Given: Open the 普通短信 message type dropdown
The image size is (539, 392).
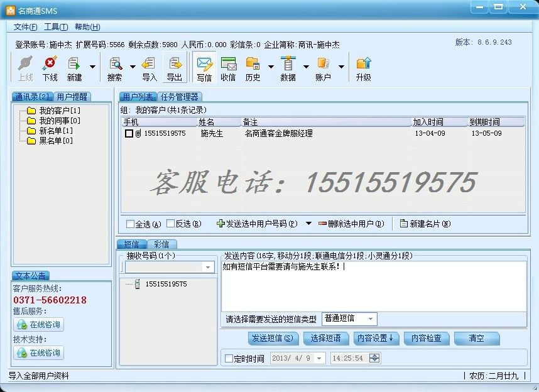Looking at the screenshot, I should click(x=371, y=318).
